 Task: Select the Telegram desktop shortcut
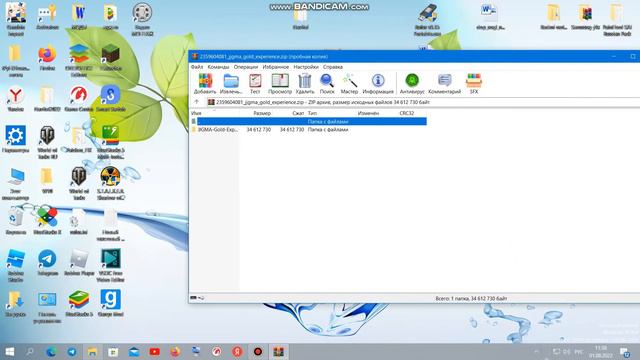tap(47, 263)
